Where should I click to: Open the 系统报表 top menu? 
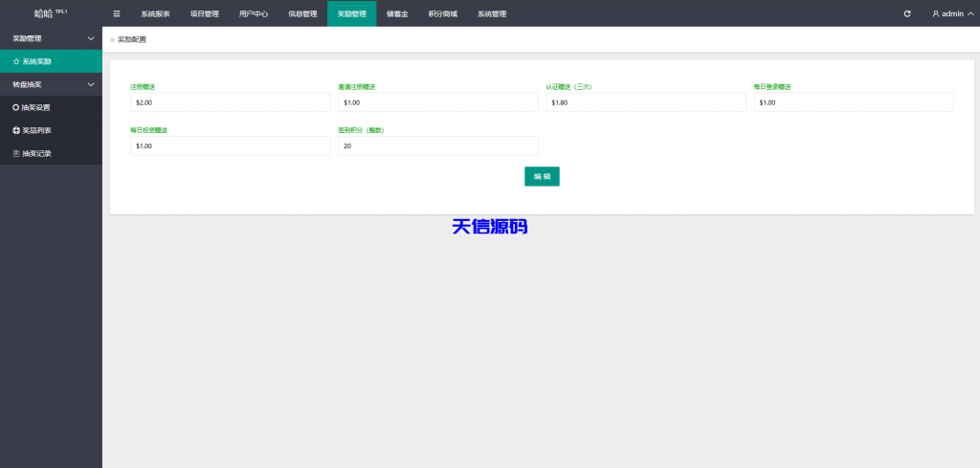coord(155,13)
